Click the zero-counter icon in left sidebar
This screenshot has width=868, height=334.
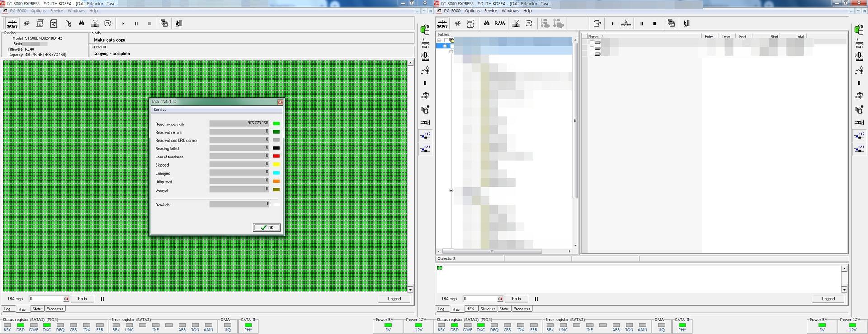pyautogui.click(x=425, y=56)
